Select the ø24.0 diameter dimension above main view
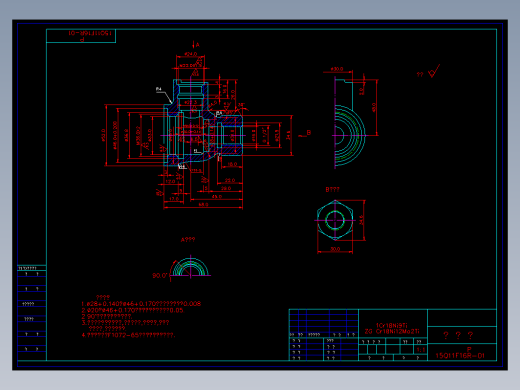 [191, 54]
